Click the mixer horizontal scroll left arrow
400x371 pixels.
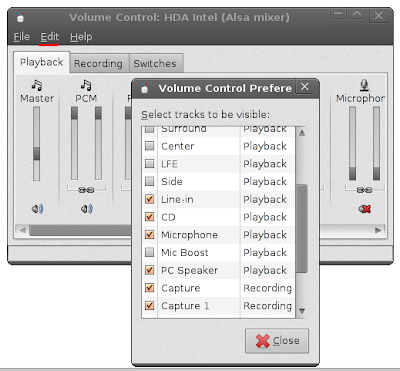(x=23, y=230)
